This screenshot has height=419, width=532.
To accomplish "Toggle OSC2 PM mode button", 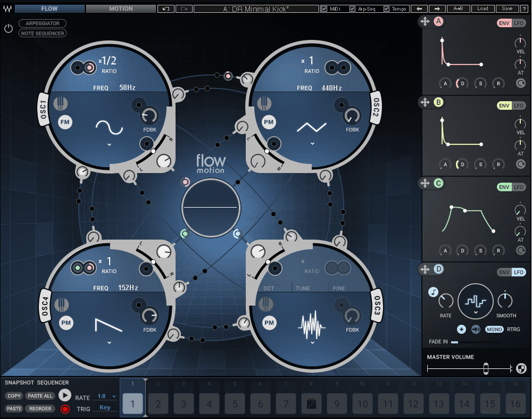I will [x=269, y=122].
